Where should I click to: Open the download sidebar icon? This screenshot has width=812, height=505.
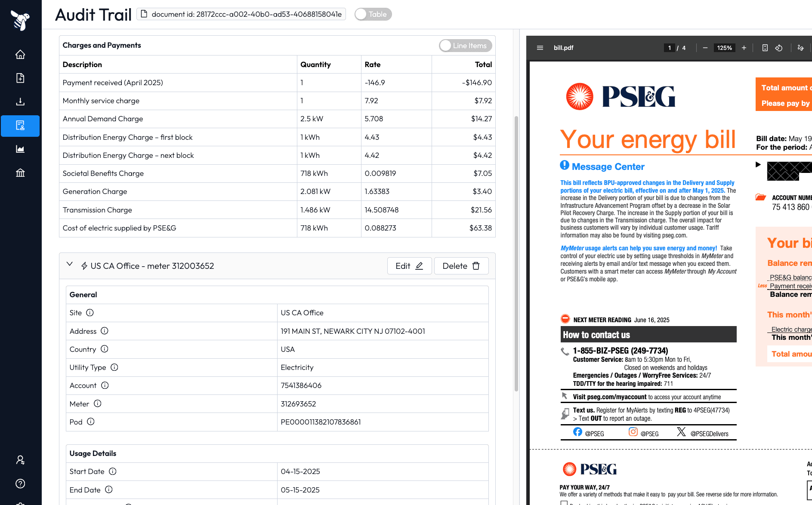[20, 102]
